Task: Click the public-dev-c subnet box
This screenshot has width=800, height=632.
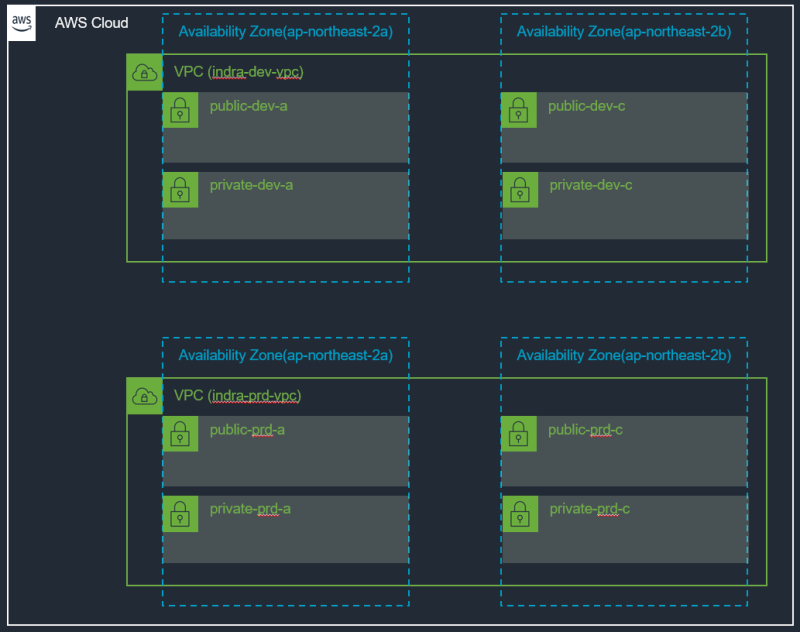Action: [x=624, y=127]
